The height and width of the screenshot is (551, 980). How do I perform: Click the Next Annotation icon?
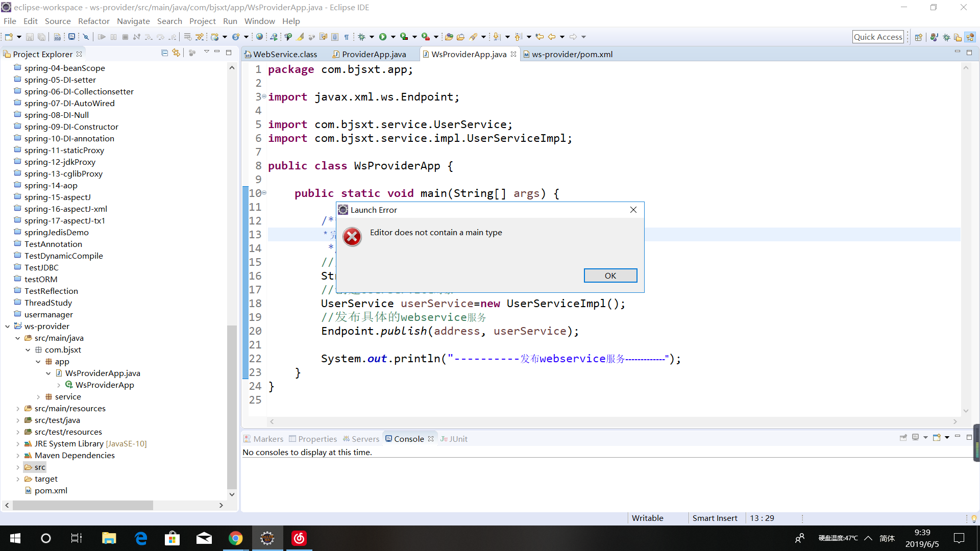[x=497, y=37]
